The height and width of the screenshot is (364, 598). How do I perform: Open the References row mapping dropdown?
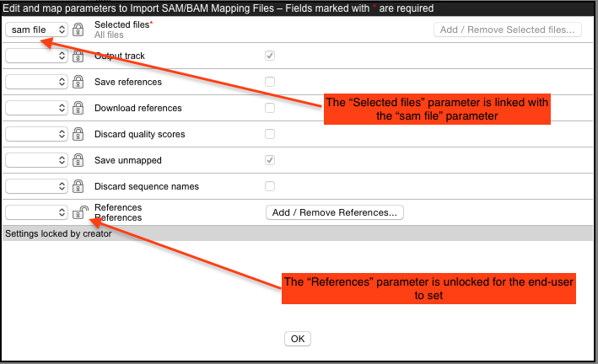click(x=36, y=213)
